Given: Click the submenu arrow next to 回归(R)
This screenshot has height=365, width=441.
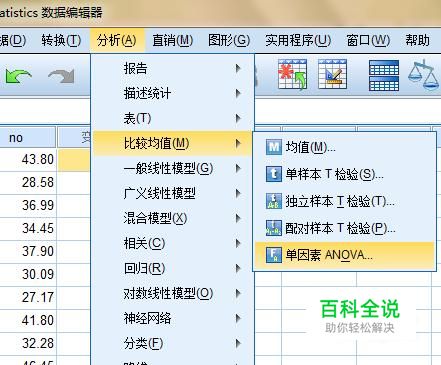Looking at the screenshot, I should pos(238,268).
